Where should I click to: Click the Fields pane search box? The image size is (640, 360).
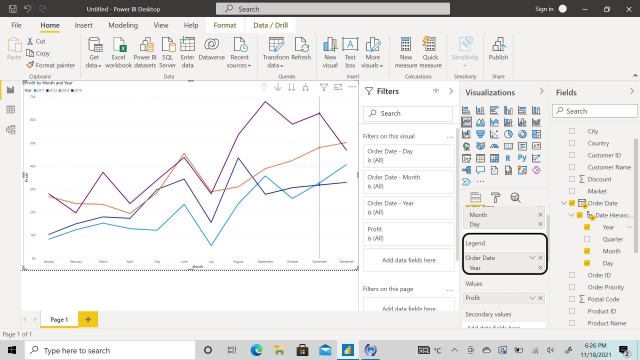coord(595,111)
